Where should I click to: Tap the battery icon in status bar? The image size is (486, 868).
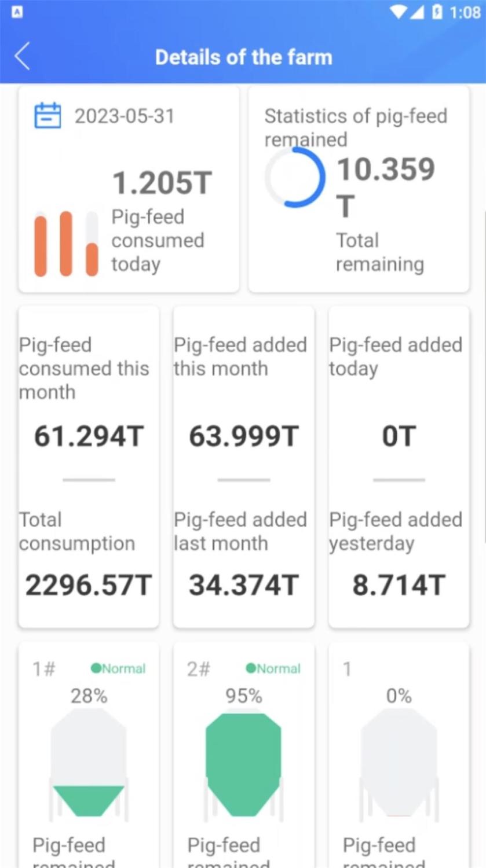437,12
